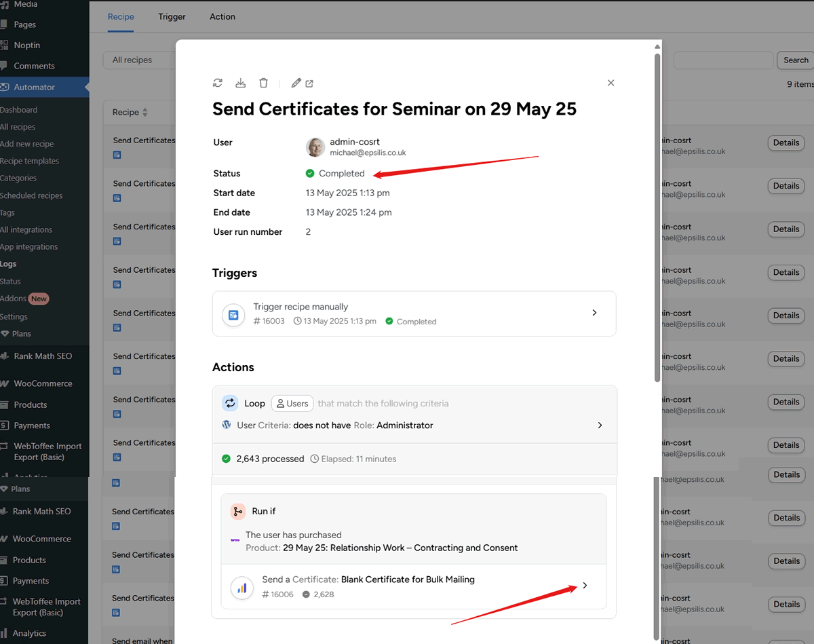Open App integrations menu item
The image size is (814, 644).
tap(28, 247)
